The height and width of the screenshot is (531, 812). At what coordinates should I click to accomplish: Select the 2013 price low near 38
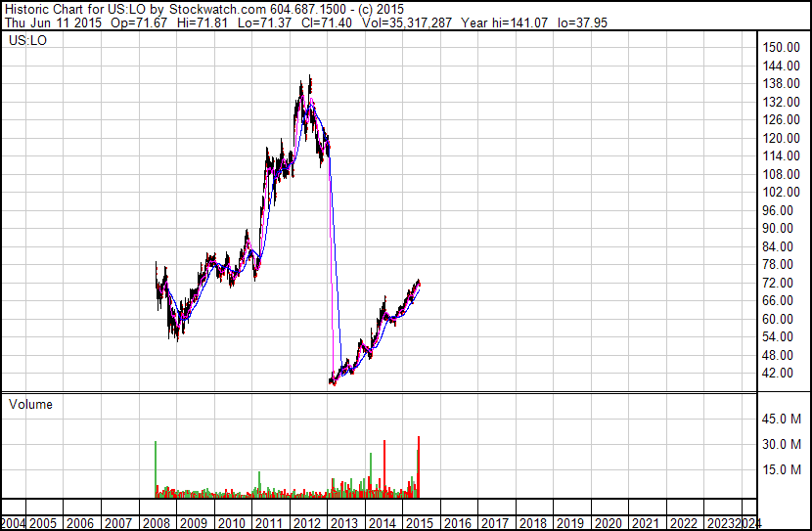[333, 383]
